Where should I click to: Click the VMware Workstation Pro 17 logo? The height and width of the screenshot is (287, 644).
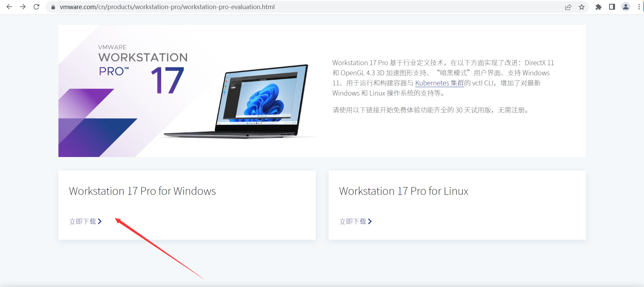click(143, 69)
